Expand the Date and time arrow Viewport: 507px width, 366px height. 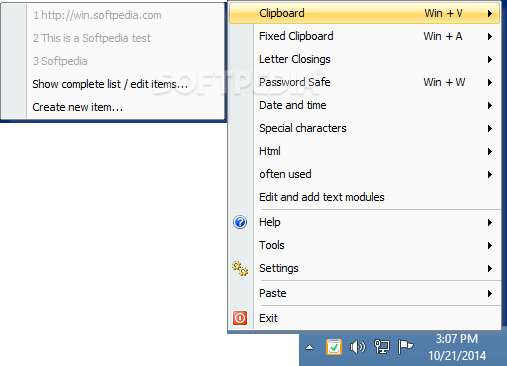490,105
